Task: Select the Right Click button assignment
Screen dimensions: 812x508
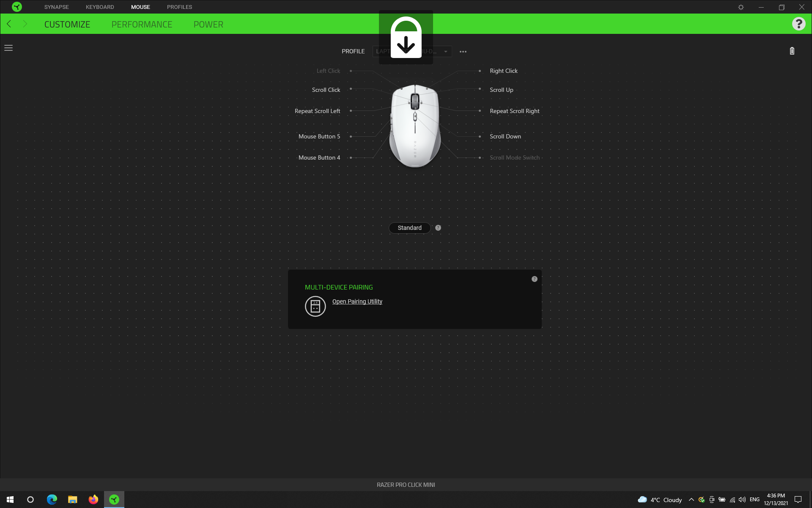Action: pos(503,71)
